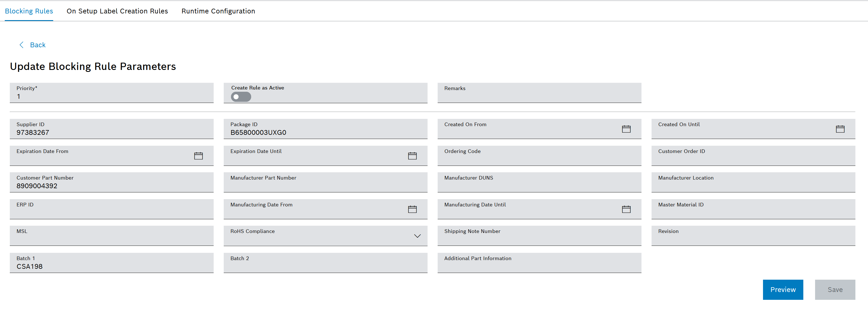Open the Manufacturing Date Until calendar
The image size is (868, 311).
[x=626, y=209]
